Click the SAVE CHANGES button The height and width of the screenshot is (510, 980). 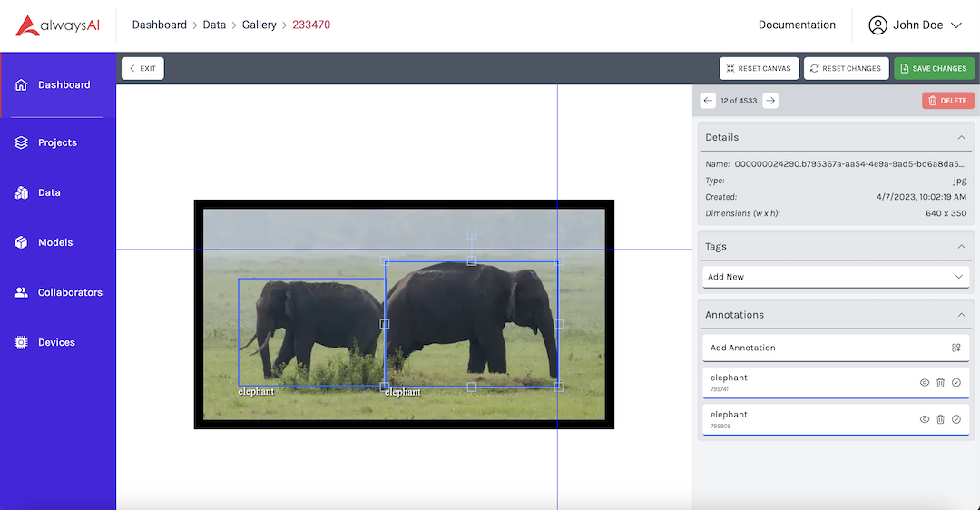pyautogui.click(x=934, y=69)
